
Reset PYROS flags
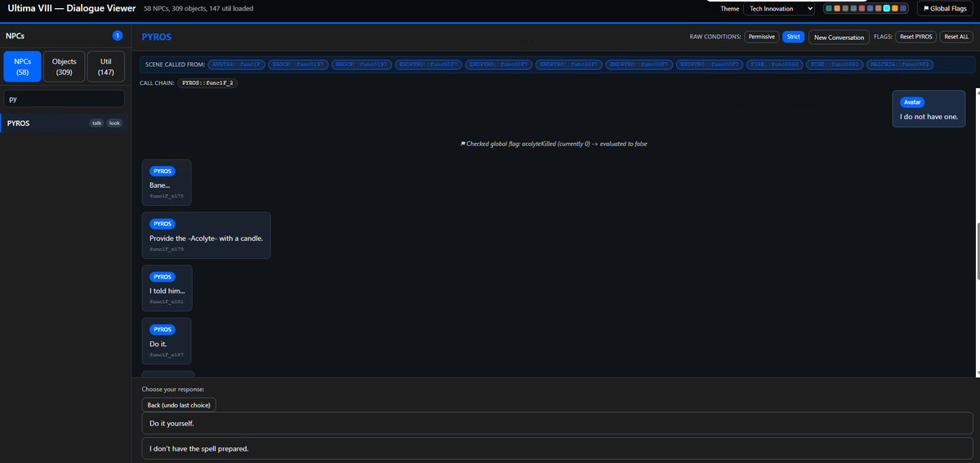[x=916, y=37]
